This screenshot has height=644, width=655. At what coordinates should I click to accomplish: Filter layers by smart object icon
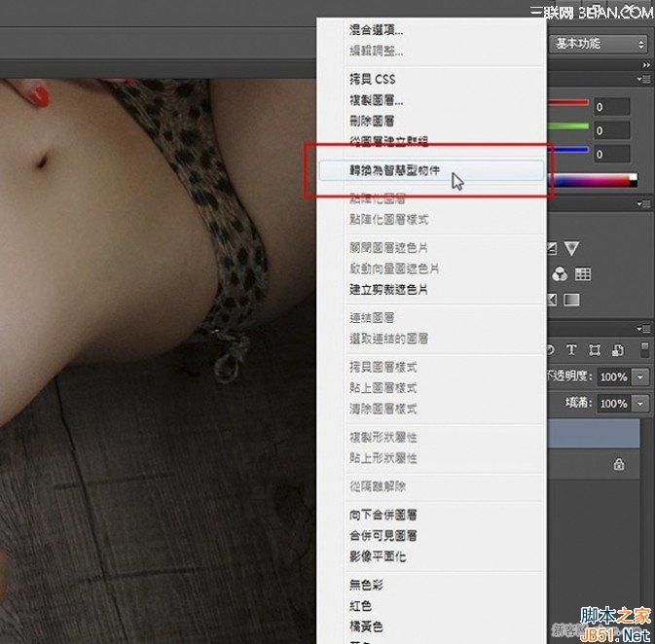[x=618, y=350]
